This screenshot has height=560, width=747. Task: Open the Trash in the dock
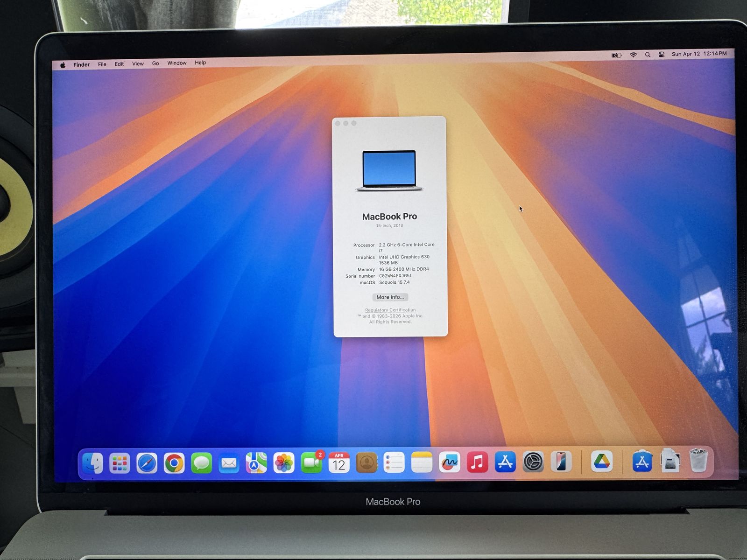click(x=698, y=461)
